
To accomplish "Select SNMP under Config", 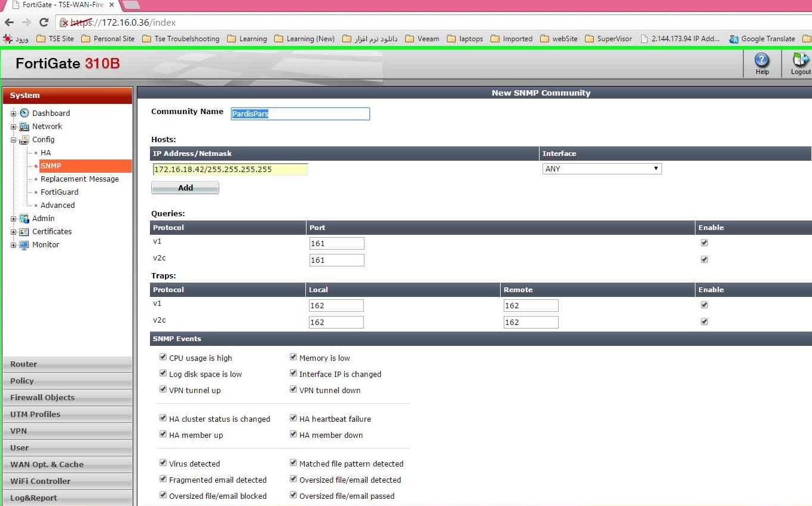I will pyautogui.click(x=51, y=165).
